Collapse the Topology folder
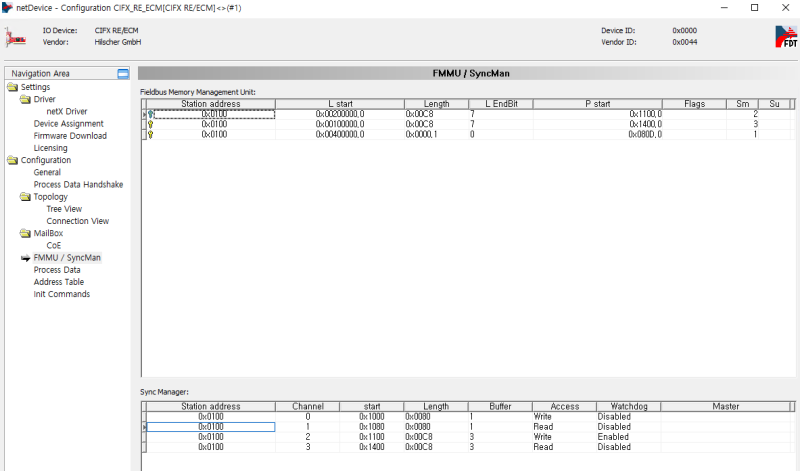Image resolution: width=800 pixels, height=471 pixels. tap(25, 197)
